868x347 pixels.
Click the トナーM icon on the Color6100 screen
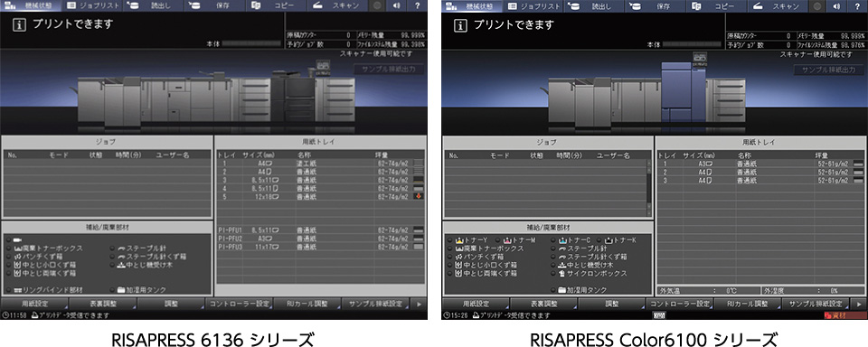point(507,240)
